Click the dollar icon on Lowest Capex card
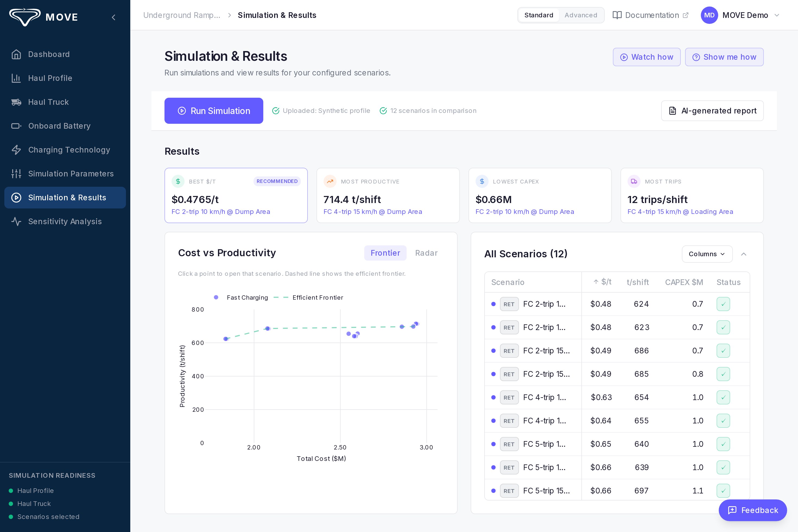This screenshot has height=532, width=798. tap(482, 182)
